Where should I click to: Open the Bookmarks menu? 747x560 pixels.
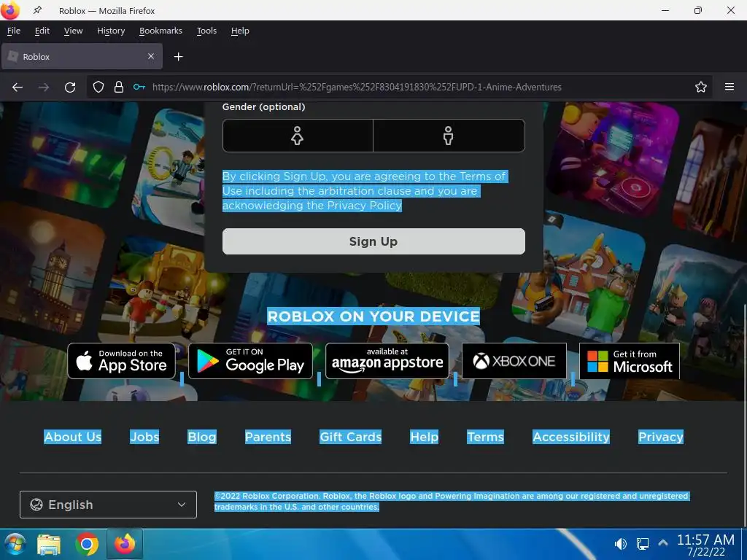160,31
